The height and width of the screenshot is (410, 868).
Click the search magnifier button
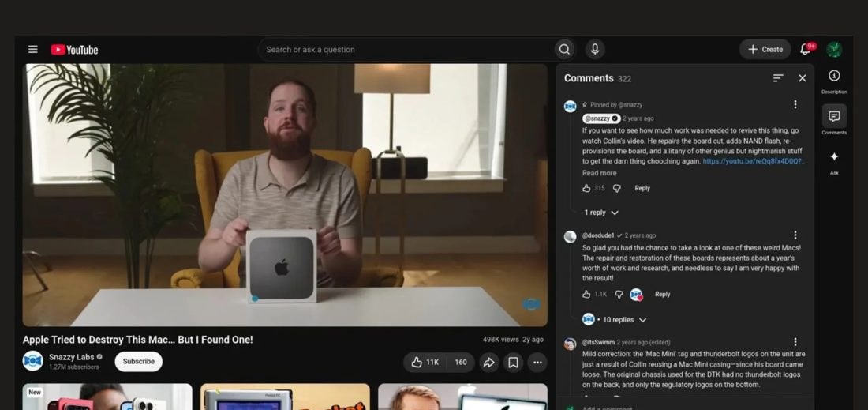pos(564,49)
